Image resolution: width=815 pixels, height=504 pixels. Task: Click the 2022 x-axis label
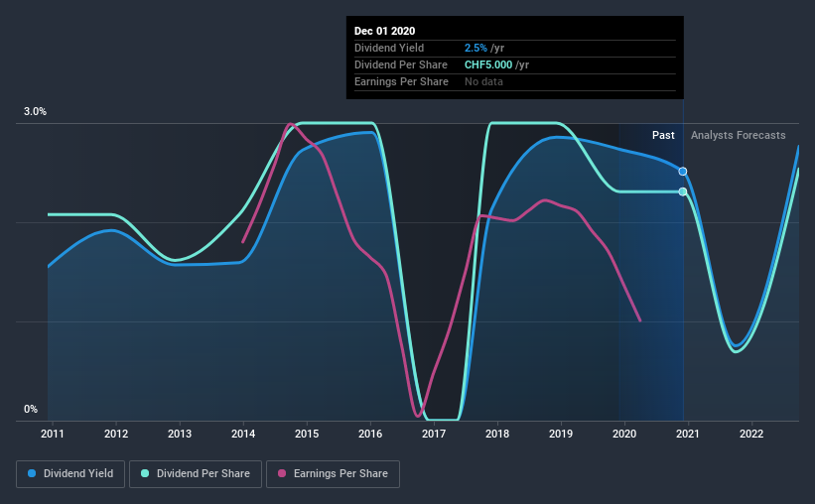751,434
